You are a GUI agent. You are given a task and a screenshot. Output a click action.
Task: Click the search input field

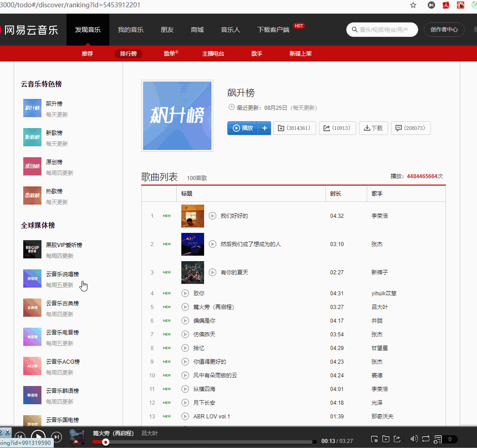(x=382, y=30)
